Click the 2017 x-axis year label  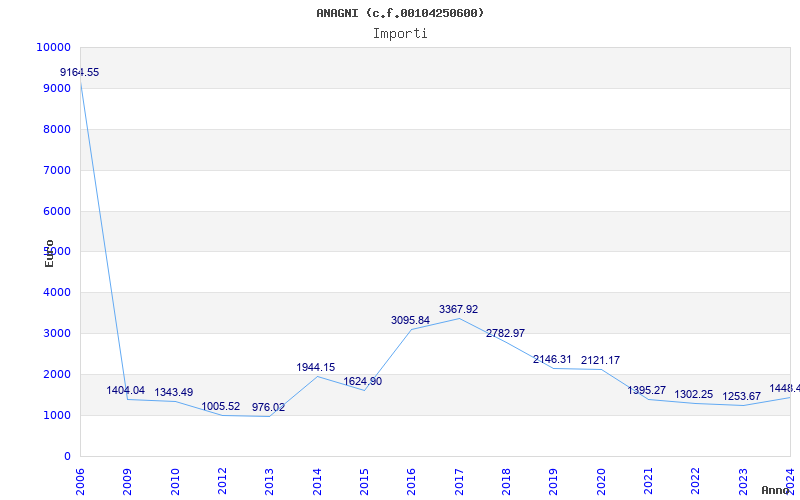459,481
